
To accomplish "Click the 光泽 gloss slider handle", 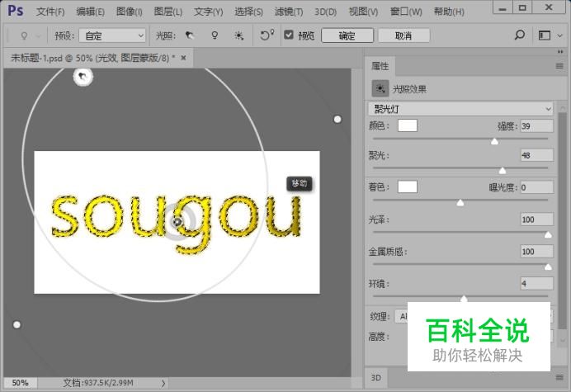I will pos(548,235).
